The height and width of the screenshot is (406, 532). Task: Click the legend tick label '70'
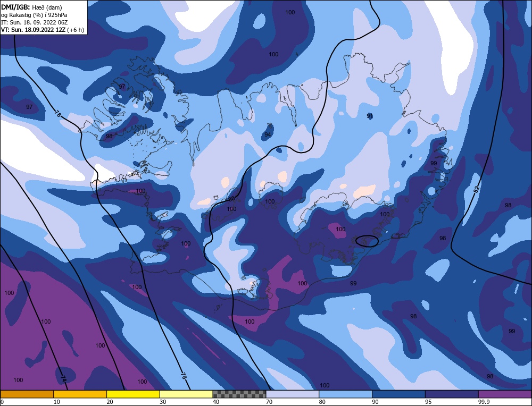[x=269, y=402]
